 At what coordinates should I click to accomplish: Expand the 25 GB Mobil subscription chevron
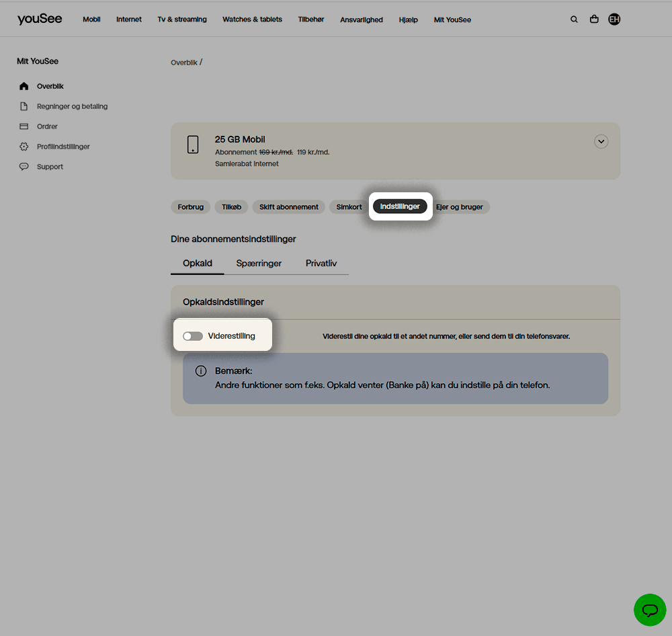tap(601, 142)
